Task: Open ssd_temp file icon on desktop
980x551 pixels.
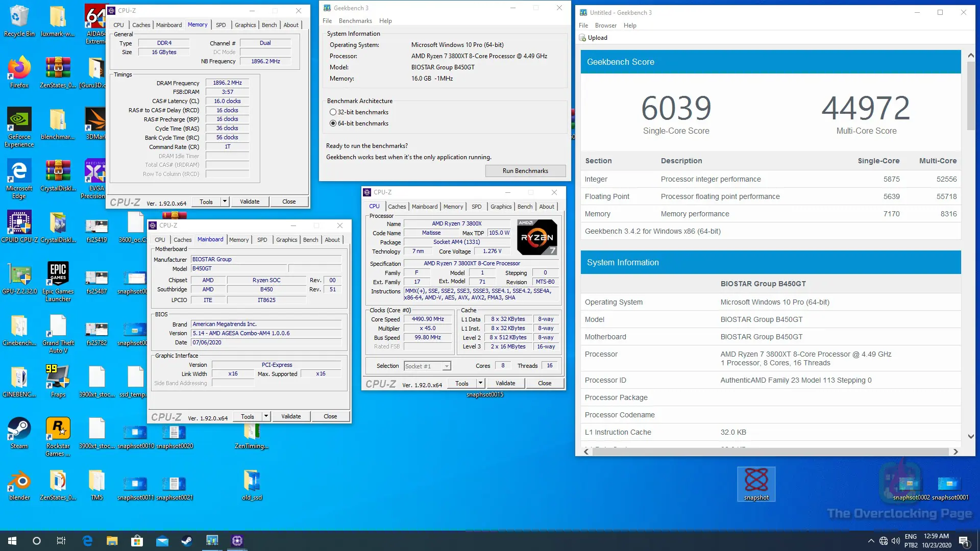Action: coord(134,382)
